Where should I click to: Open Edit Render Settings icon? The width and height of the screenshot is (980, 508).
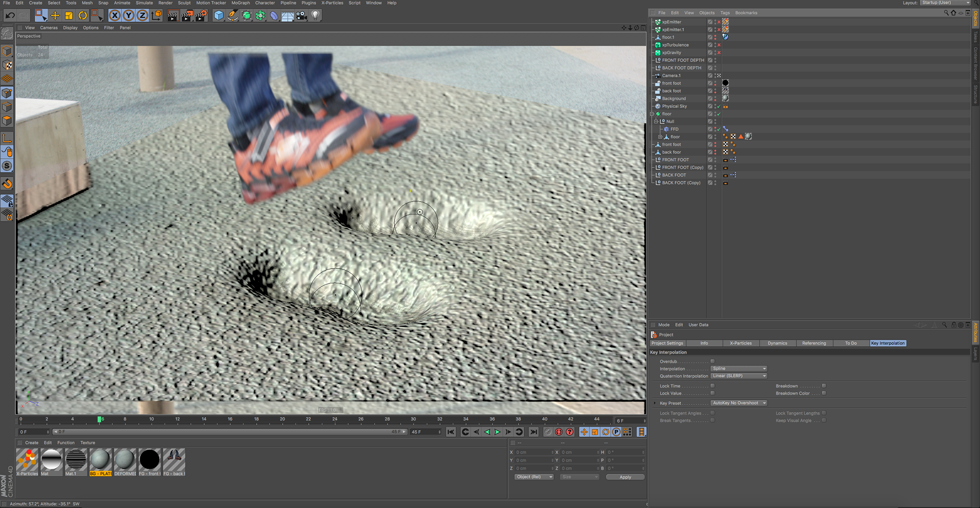click(202, 15)
